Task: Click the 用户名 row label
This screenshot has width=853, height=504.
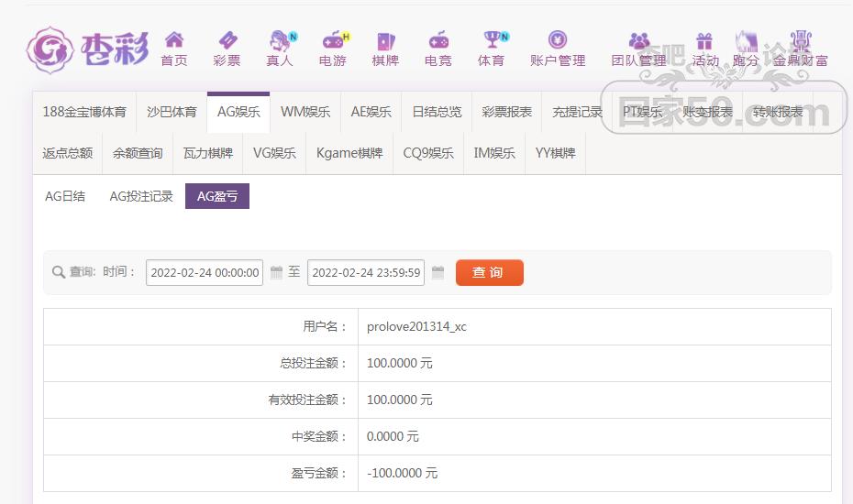Action: (x=325, y=327)
